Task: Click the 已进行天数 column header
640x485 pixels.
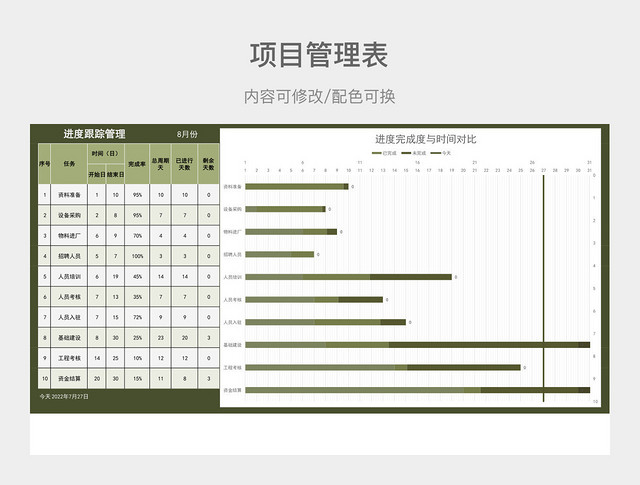Action: [x=184, y=164]
